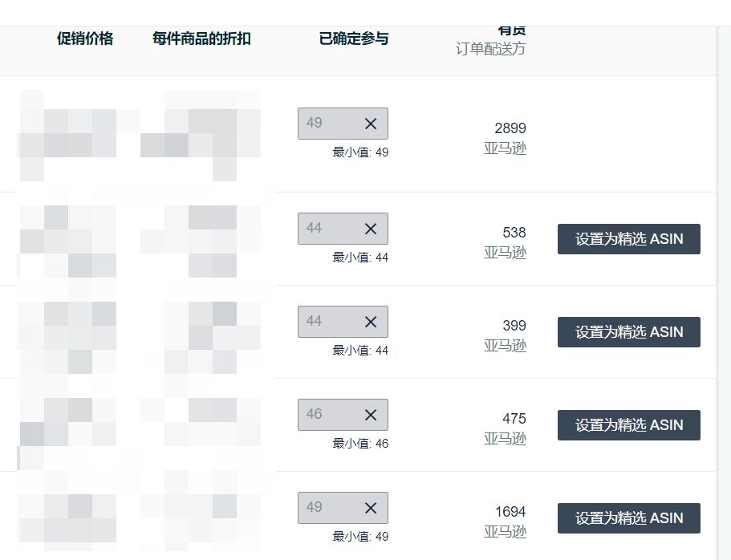The height and width of the screenshot is (560, 731).
Task: Click the input showing 46
Action: [x=327, y=415]
